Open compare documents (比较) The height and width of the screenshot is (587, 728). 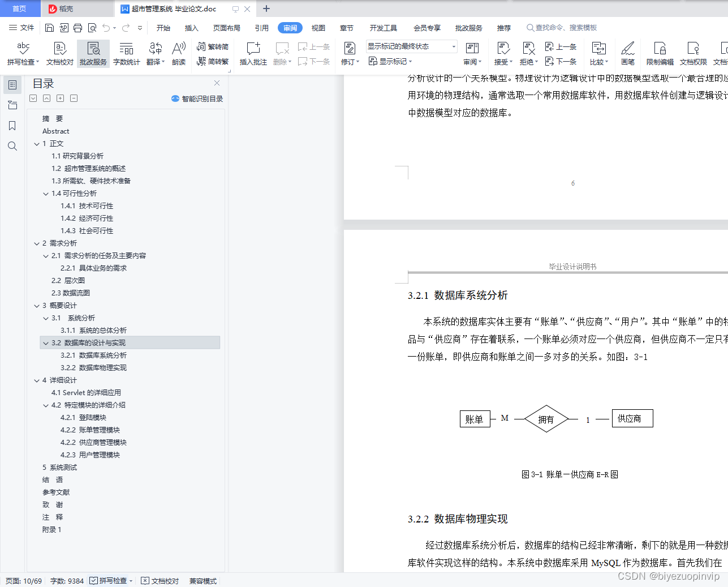point(598,54)
